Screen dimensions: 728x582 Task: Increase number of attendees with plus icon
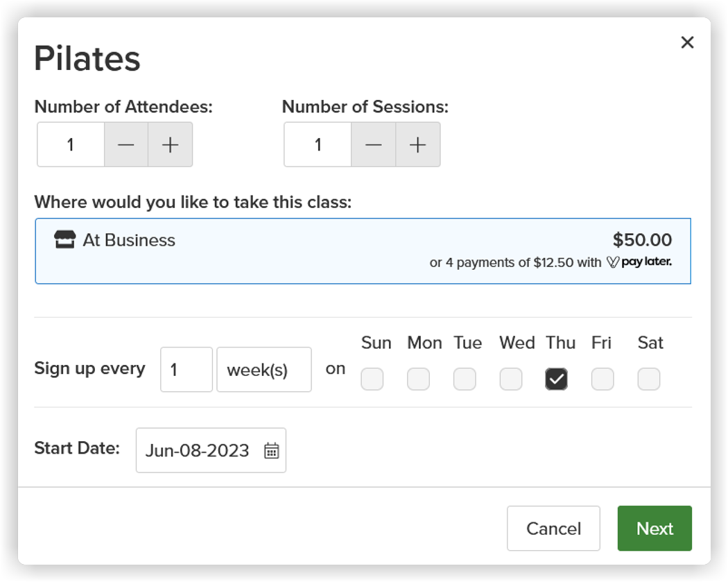[x=171, y=144]
